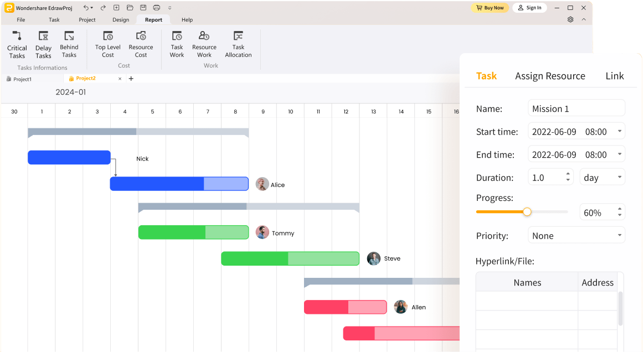Image resolution: width=644 pixels, height=352 pixels.
Task: Click the Names column header
Action: pyautogui.click(x=527, y=282)
